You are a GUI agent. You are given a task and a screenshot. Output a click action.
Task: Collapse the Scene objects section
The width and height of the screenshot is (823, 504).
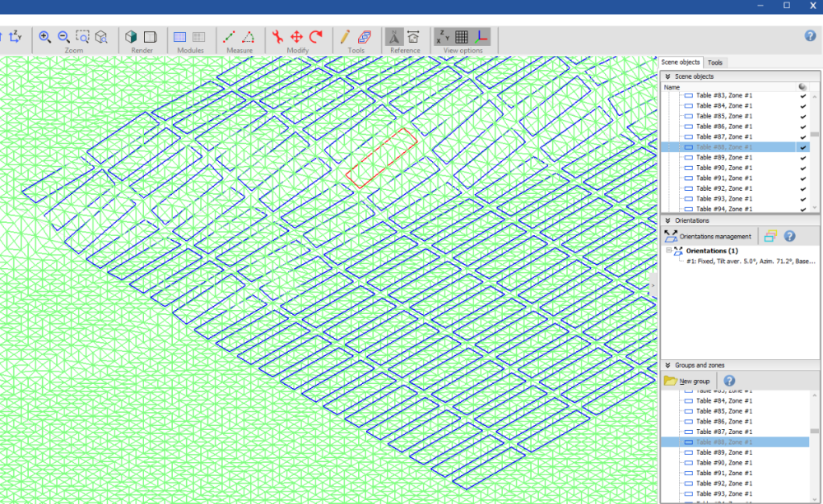pyautogui.click(x=667, y=76)
